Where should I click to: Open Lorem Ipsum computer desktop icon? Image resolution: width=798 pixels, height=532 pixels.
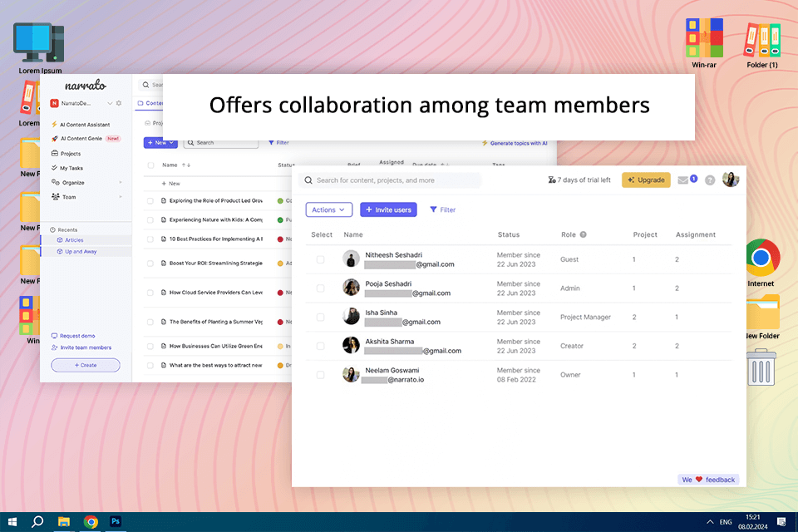click(x=40, y=47)
